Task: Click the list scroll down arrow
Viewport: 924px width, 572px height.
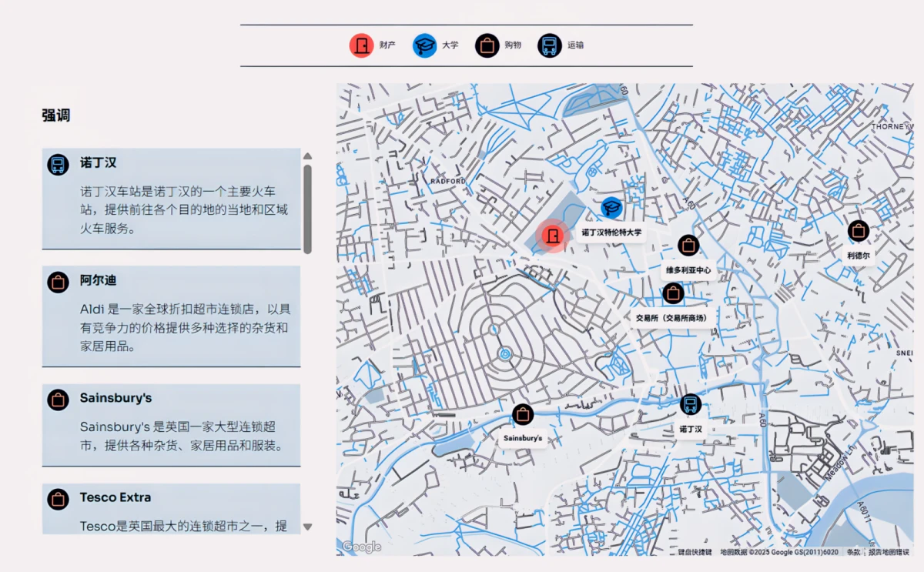Action: [308, 527]
